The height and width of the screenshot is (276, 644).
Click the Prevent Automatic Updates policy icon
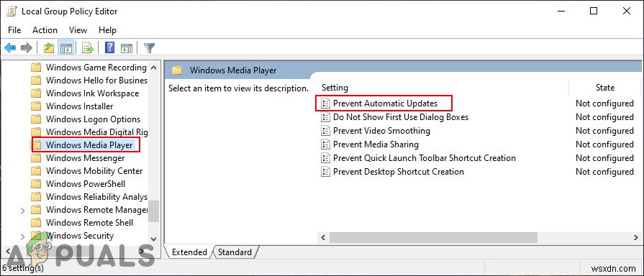(326, 103)
